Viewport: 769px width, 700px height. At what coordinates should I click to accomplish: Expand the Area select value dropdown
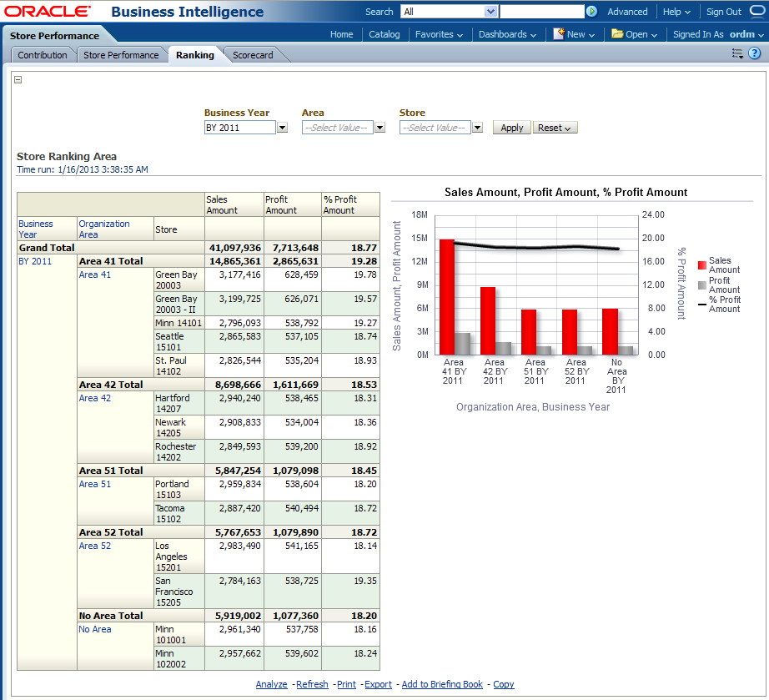point(379,128)
